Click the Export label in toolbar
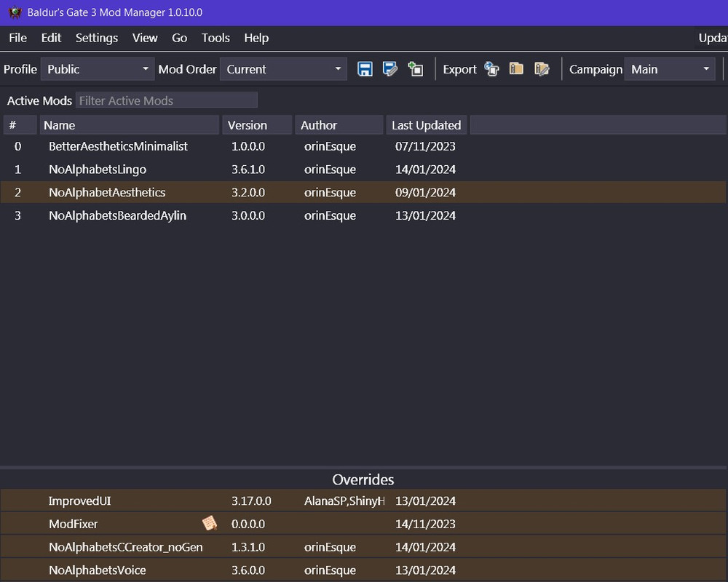Screen dimensions: 728x582 (459, 70)
